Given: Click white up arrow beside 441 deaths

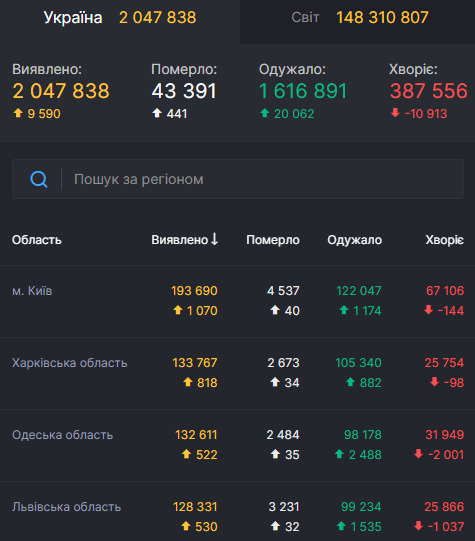Looking at the screenshot, I should [157, 113].
